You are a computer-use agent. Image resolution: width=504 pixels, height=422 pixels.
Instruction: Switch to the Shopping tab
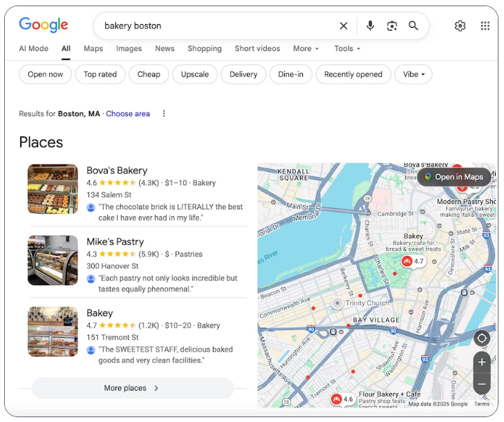tap(205, 48)
